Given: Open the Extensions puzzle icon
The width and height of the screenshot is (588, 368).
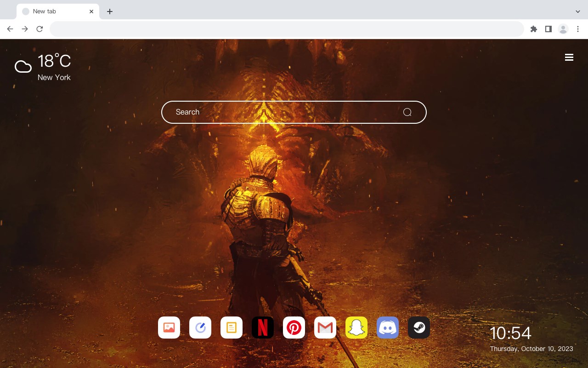Looking at the screenshot, I should (x=533, y=29).
